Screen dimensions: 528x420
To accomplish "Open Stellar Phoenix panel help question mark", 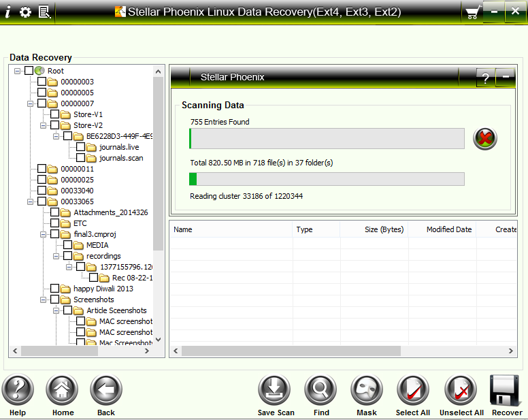I will point(485,78).
